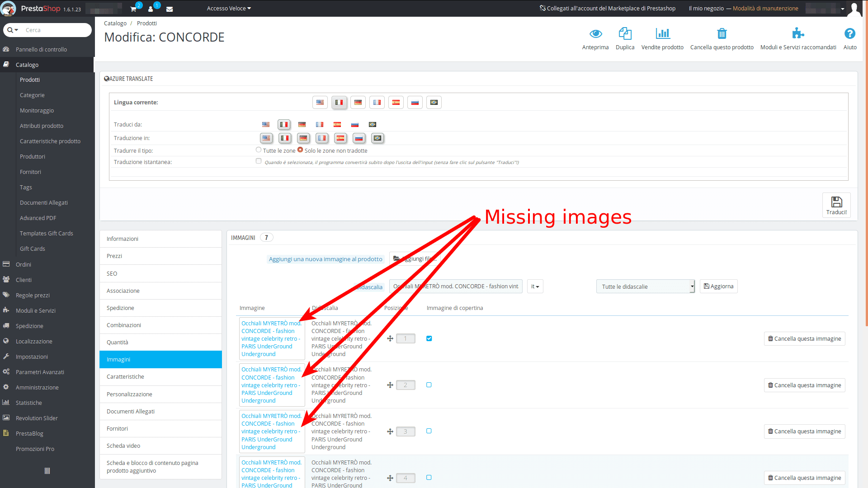Image resolution: width=868 pixels, height=488 pixels.
Task: Set image 2 as Immagine di copertina
Action: [429, 385]
